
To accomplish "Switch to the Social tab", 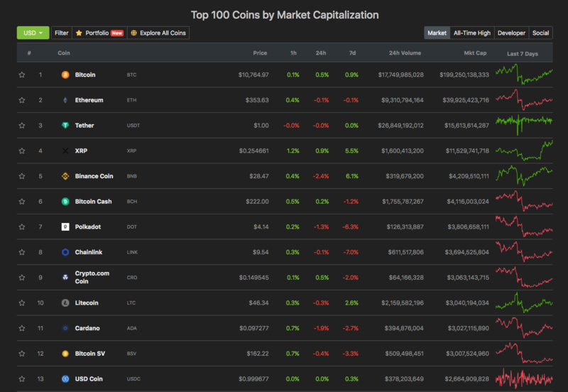I will (x=540, y=33).
